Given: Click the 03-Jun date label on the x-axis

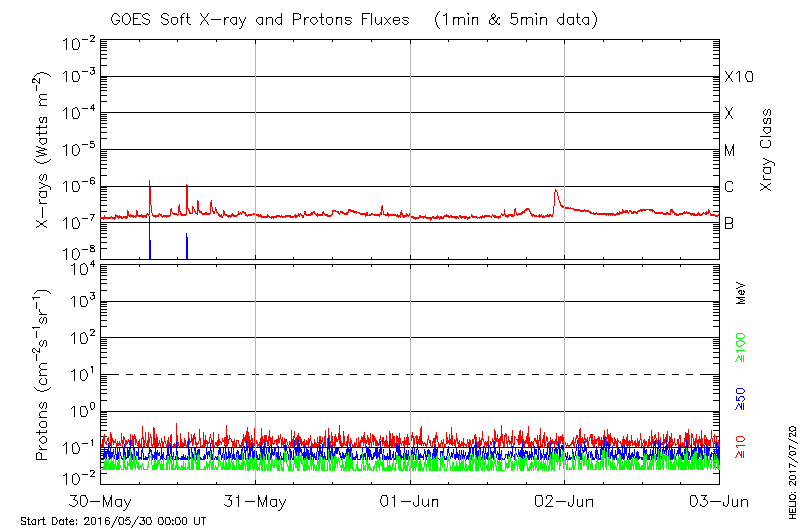Looking at the screenshot, I should (720, 501).
